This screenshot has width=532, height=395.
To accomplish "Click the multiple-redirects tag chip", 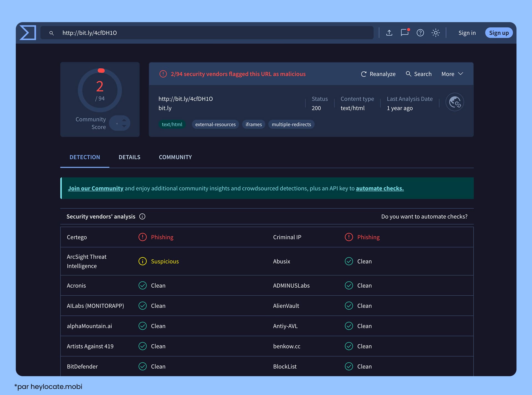I will click(x=291, y=125).
